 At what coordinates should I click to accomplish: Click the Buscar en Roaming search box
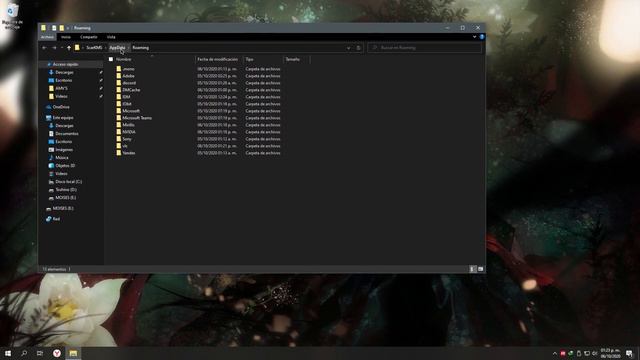point(424,48)
